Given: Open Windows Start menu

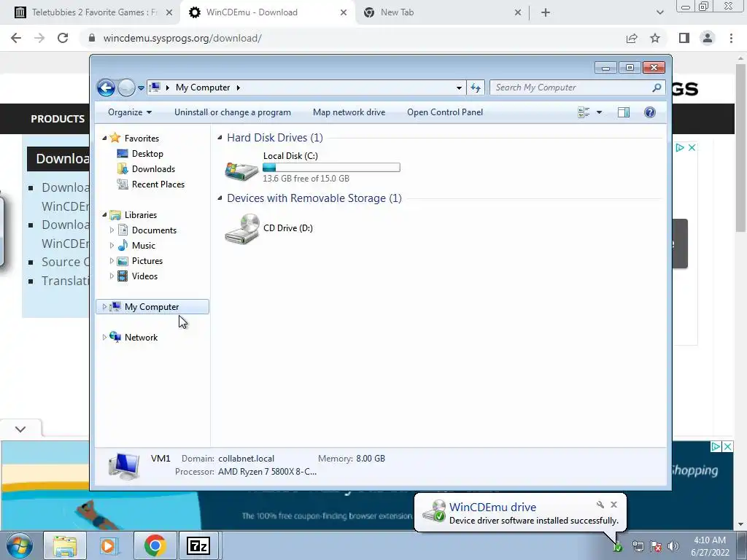Looking at the screenshot, I should (18, 545).
